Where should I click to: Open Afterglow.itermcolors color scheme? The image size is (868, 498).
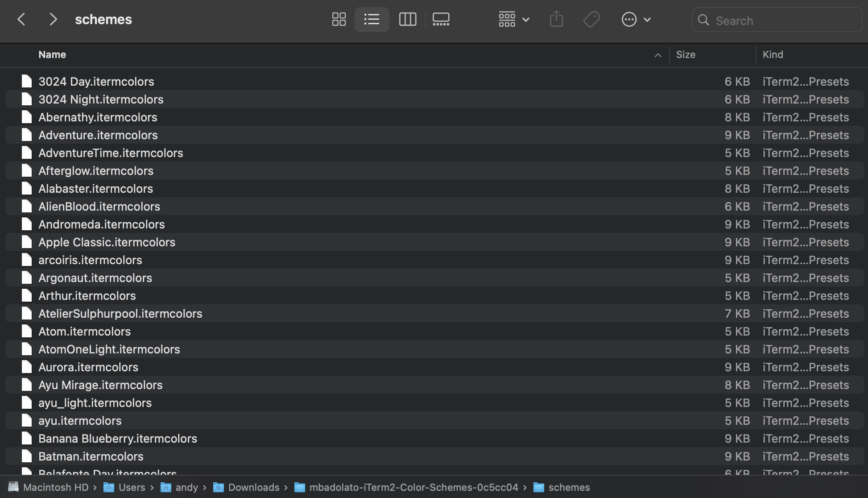click(95, 170)
